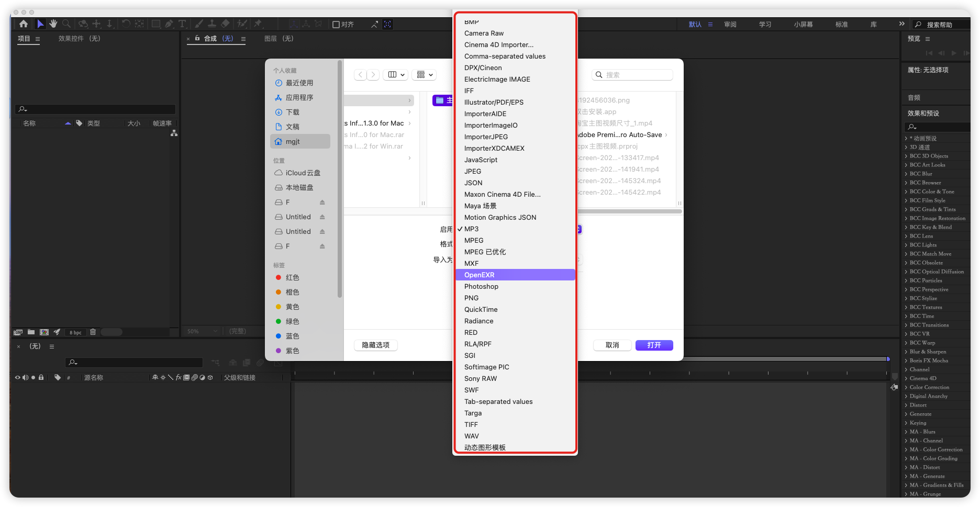Click the file dialog 搜索 search field
Screen dimensions: 980x507
[632, 75]
